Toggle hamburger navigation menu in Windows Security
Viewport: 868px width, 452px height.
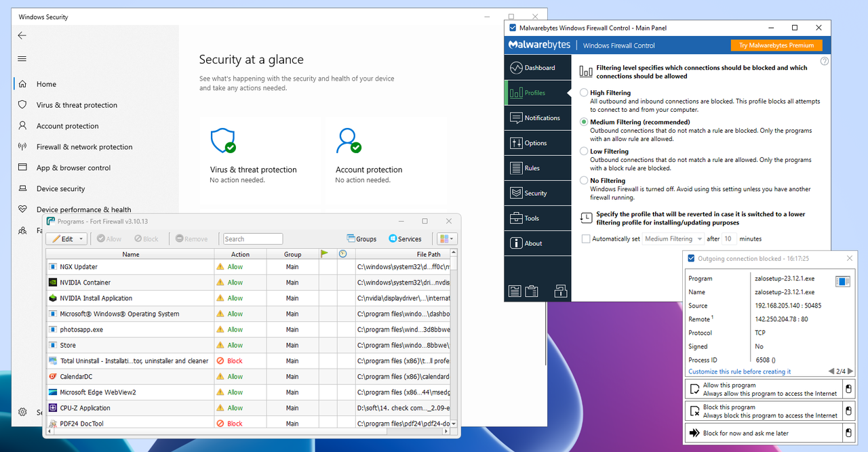22,59
